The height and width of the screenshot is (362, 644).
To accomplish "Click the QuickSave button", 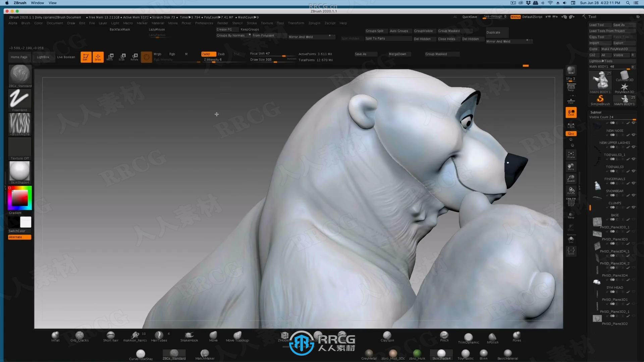I will click(x=470, y=17).
